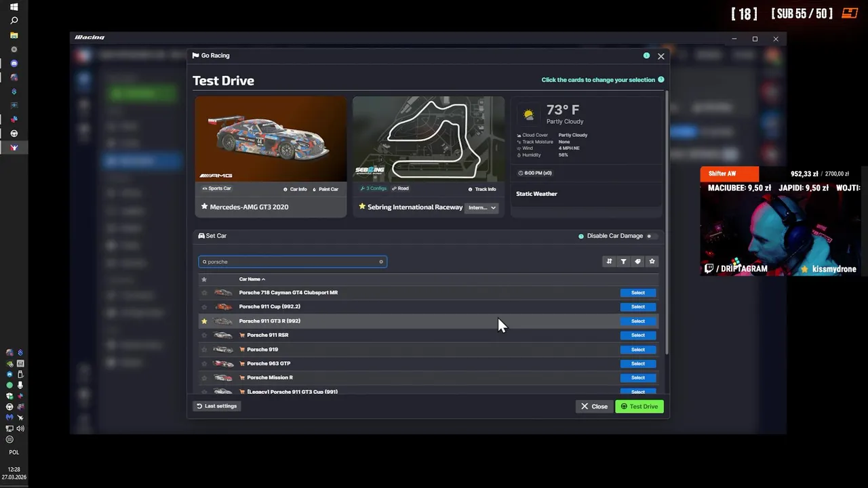Clear the porsche search text
Viewport: 868px width, 488px height.
381,262
